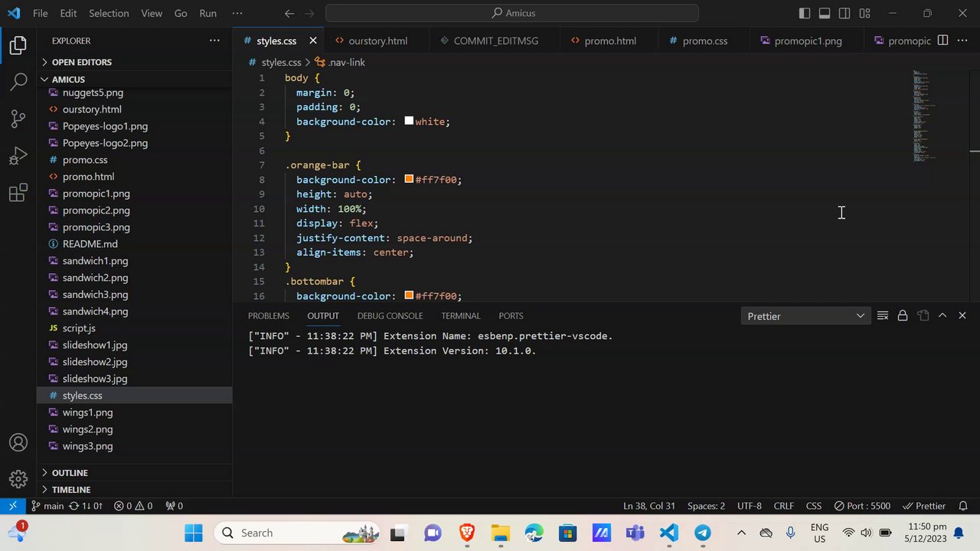The image size is (980, 551).
Task: Open Brave browser from the taskbar
Action: (467, 533)
